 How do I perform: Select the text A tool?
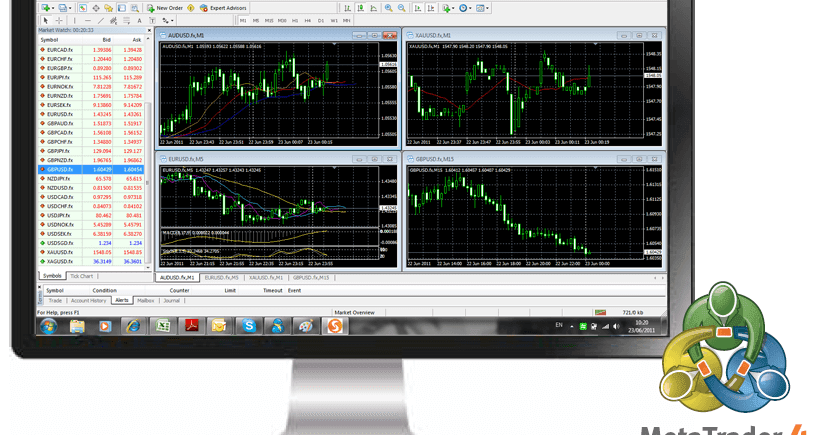139,21
